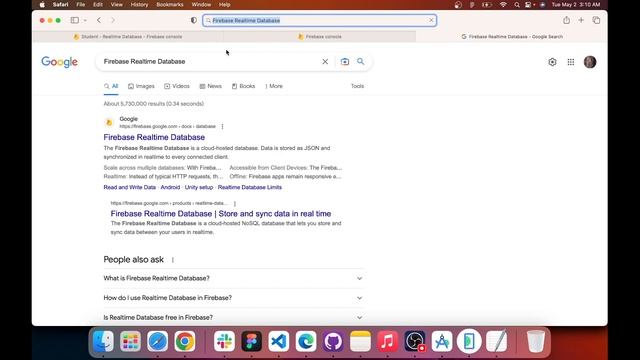
Task: Search by image with camera icon
Action: (x=345, y=62)
